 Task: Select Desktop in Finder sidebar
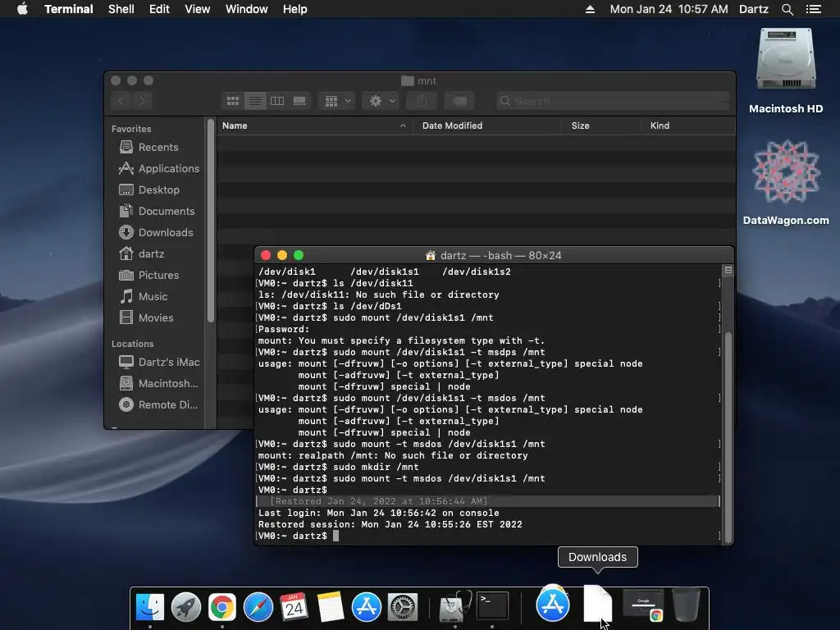pos(158,189)
